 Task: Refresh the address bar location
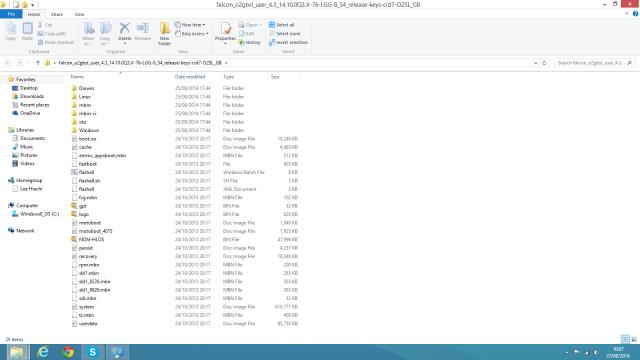(544, 63)
